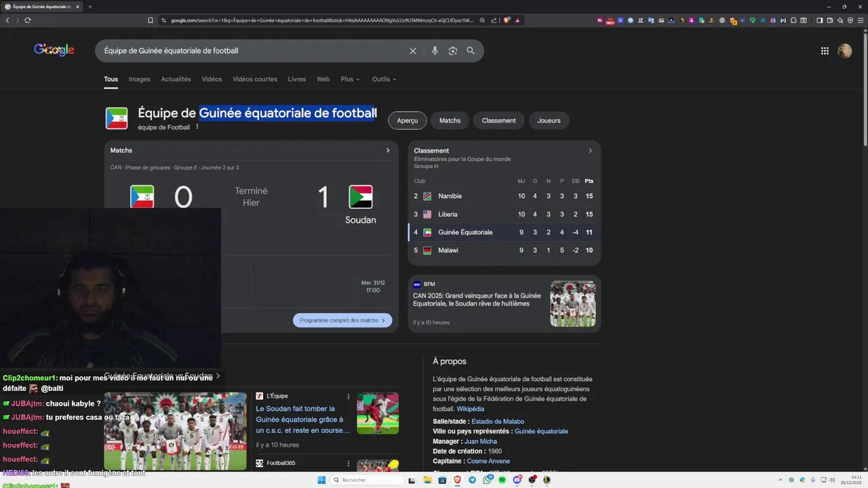The width and height of the screenshot is (868, 488).
Task: Open the Estadio de Malabo link
Action: coord(498,422)
